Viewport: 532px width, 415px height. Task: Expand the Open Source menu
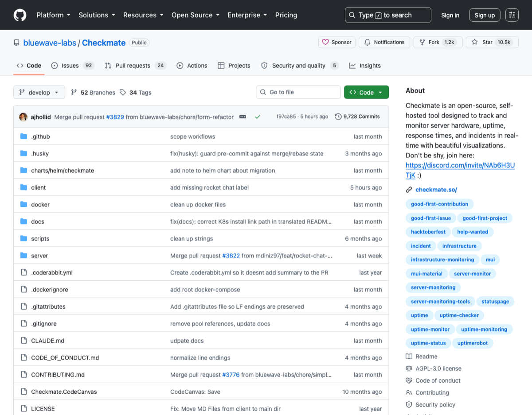[196, 15]
